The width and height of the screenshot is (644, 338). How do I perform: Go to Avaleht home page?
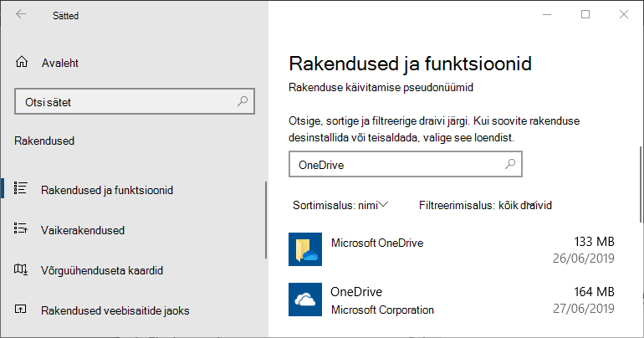click(x=60, y=63)
